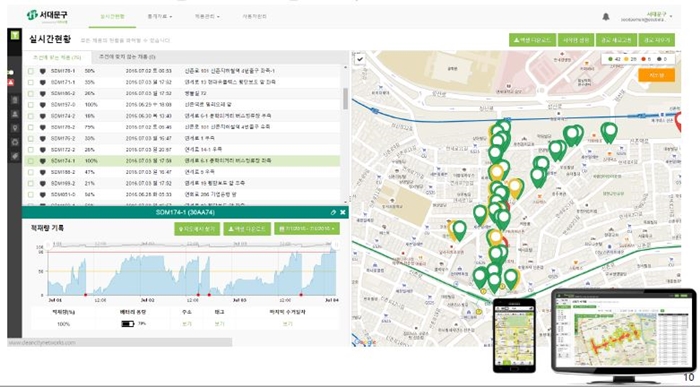
Task: Close the SDM174-1 detail panel
Action: click(342, 212)
